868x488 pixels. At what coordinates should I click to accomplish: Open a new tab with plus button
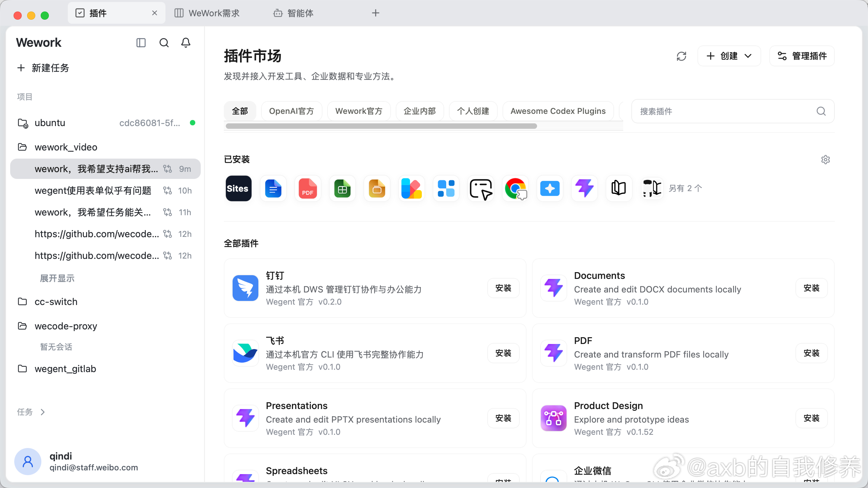(376, 13)
